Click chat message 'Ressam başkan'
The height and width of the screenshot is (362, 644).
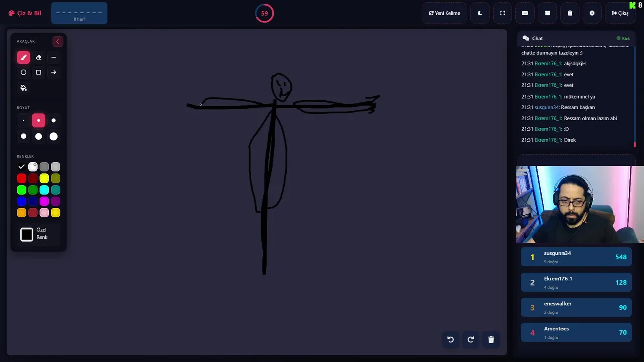[x=579, y=107]
